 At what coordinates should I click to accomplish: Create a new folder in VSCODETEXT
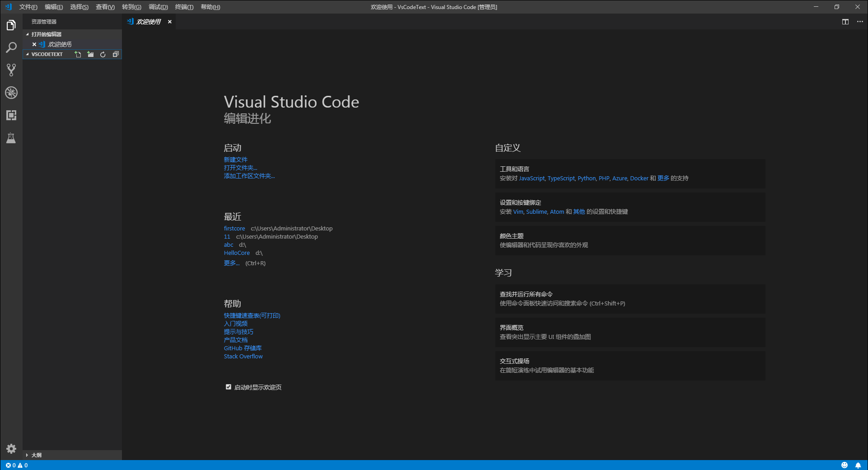[x=90, y=54]
